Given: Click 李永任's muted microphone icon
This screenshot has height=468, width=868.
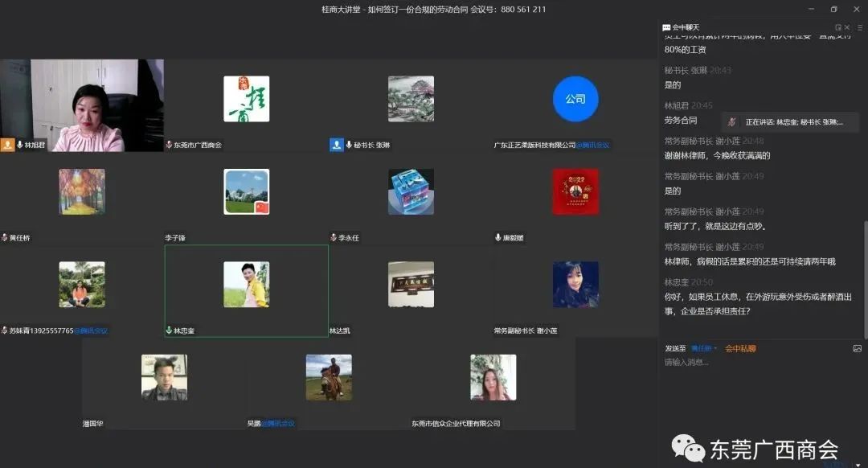Looking at the screenshot, I should coord(334,237).
